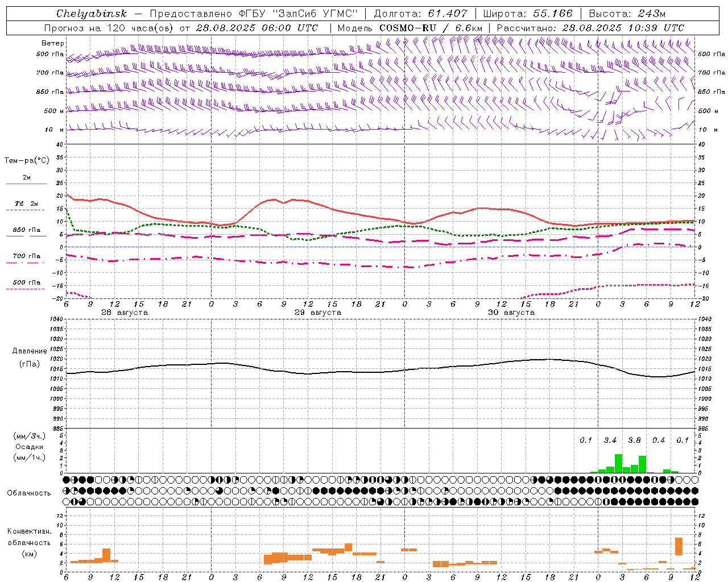The height and width of the screenshot is (582, 728).
Task: Click the '700 гПа' temperature legend entry
Action: pos(27,256)
